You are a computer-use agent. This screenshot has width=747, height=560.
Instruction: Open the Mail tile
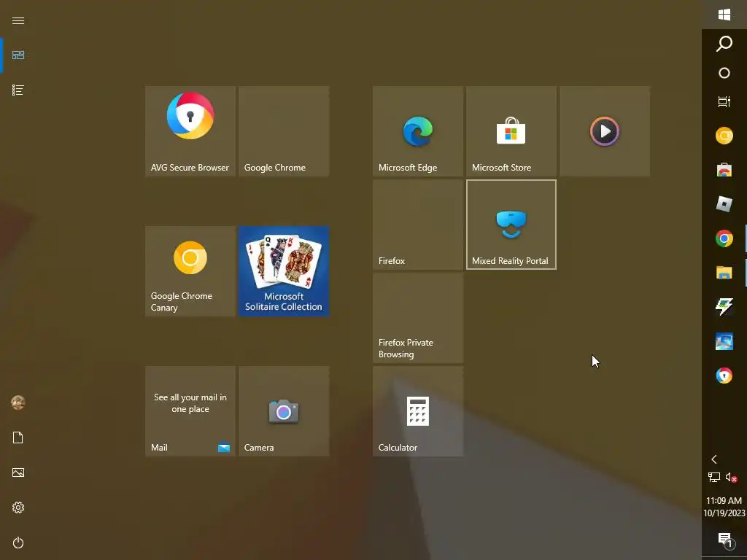tap(190, 411)
